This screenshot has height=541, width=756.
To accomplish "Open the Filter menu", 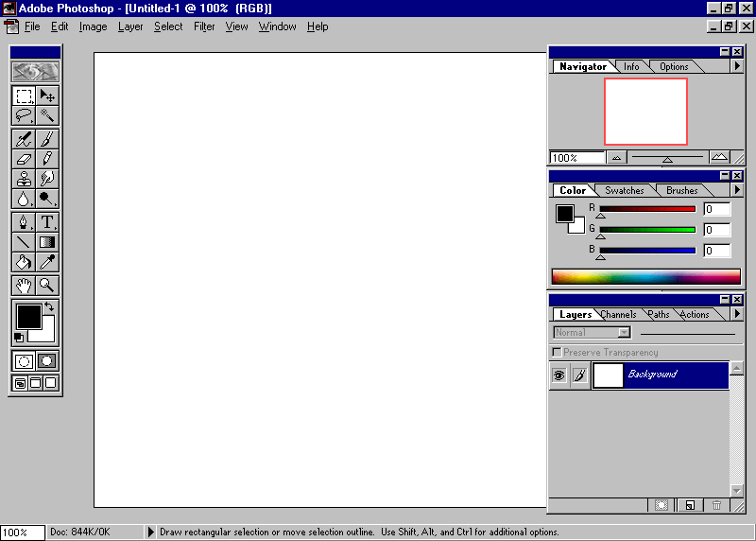I will coord(204,26).
